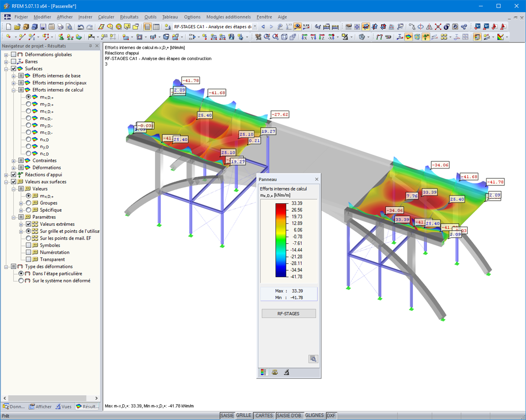This screenshot has height=420, width=526.
Task: Open the Modules additionnels menu
Action: pyautogui.click(x=229, y=17)
